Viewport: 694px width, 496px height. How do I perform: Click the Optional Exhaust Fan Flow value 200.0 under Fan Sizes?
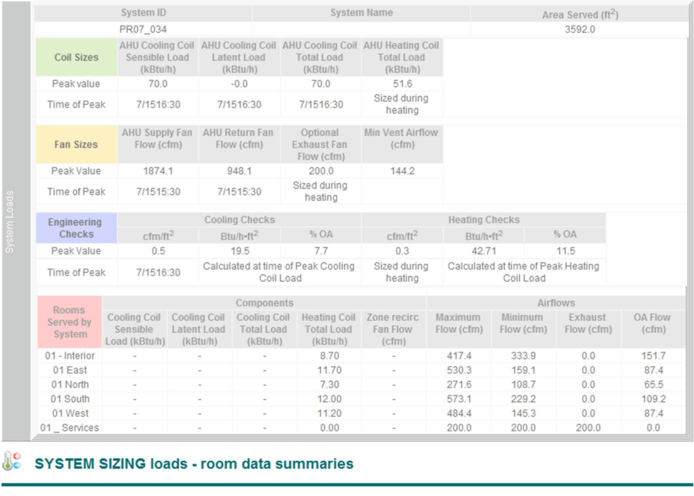click(x=321, y=171)
